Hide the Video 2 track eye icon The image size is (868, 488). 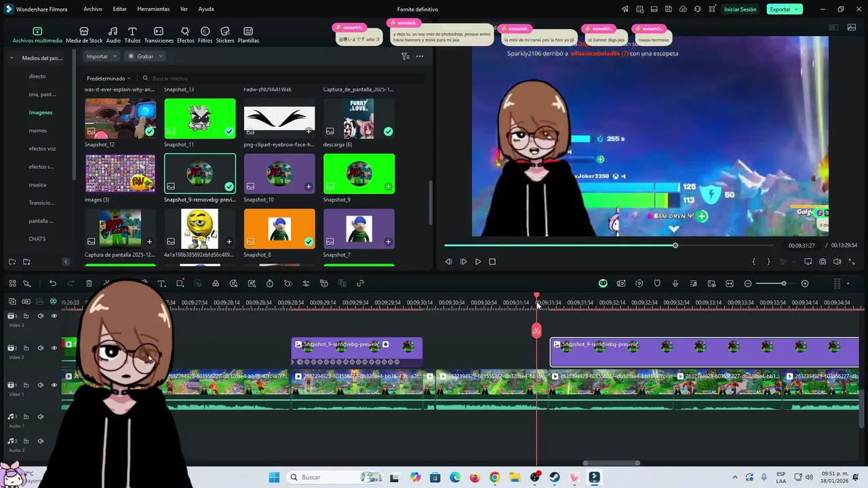[54, 348]
